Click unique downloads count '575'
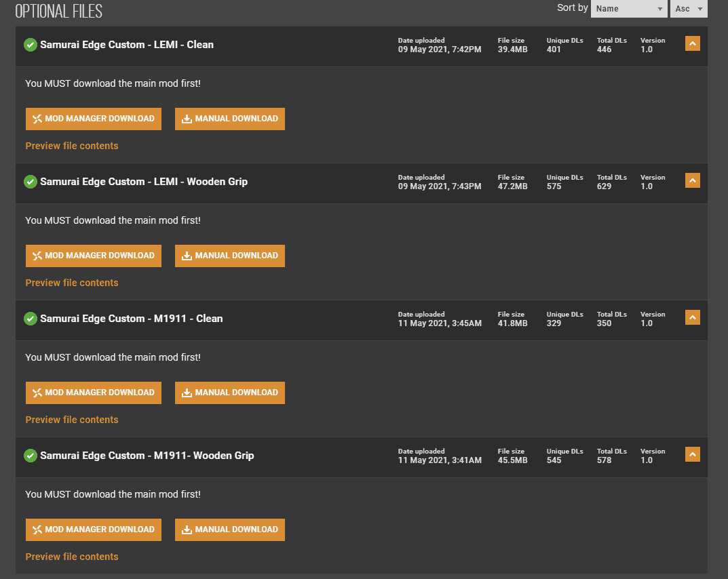This screenshot has height=579, width=728. coord(554,186)
